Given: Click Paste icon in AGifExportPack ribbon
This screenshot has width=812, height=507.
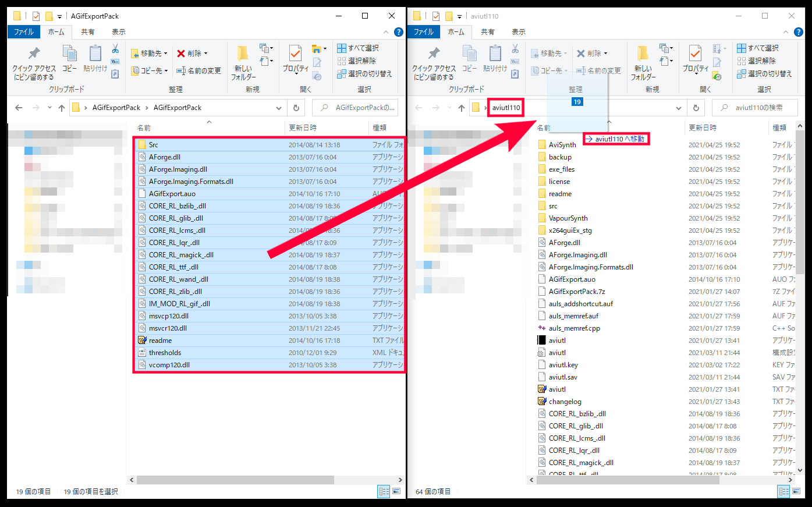Looking at the screenshot, I should tap(95, 59).
